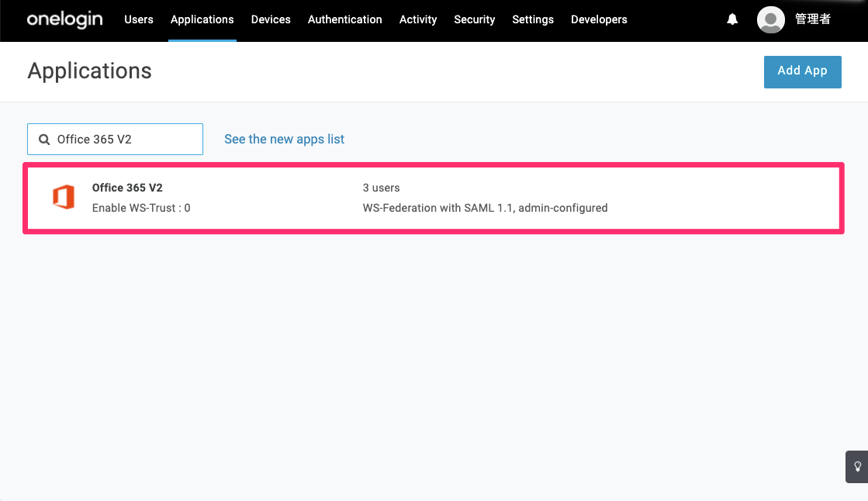This screenshot has width=868, height=501.
Task: Open the Office 365 V2 app name
Action: [127, 188]
